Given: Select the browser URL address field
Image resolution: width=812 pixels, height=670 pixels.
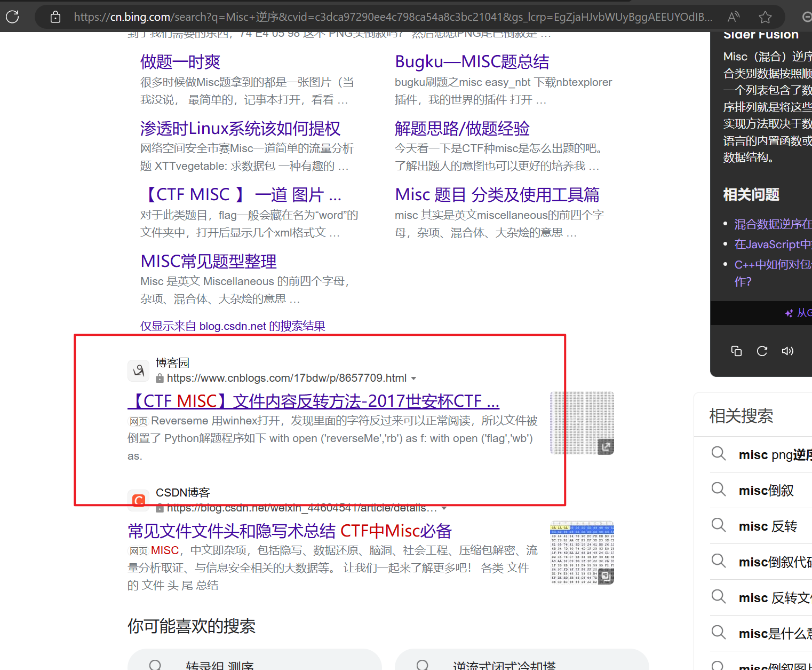Looking at the screenshot, I should tap(393, 17).
